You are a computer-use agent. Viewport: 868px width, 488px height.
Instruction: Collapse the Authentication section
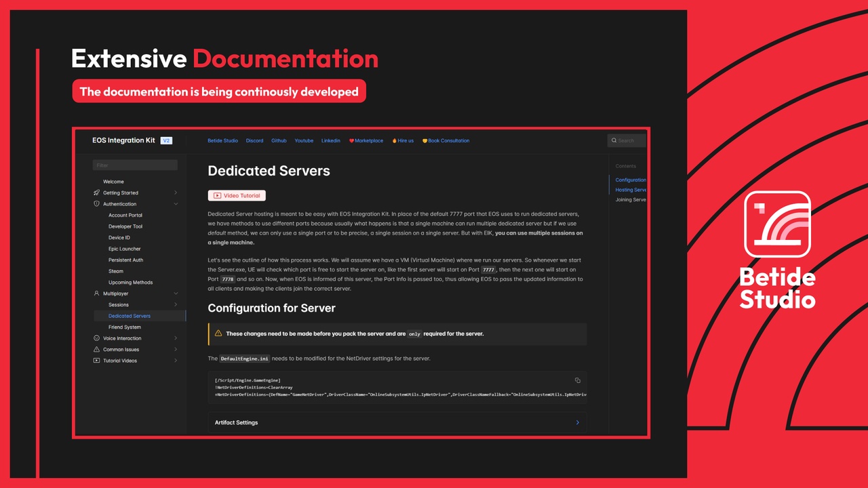coord(176,203)
